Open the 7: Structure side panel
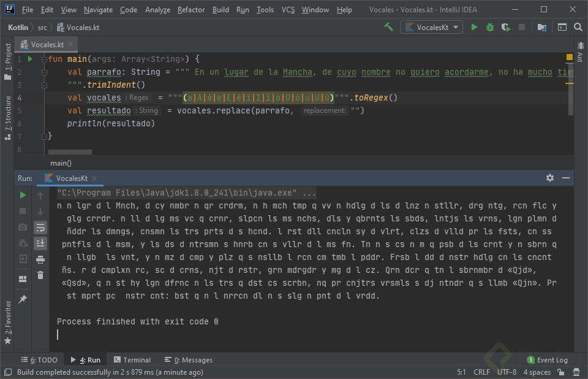 [x=7, y=118]
